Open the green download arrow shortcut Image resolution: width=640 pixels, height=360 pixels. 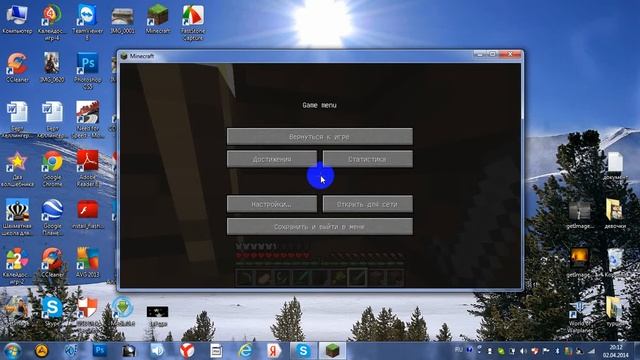(x=122, y=312)
